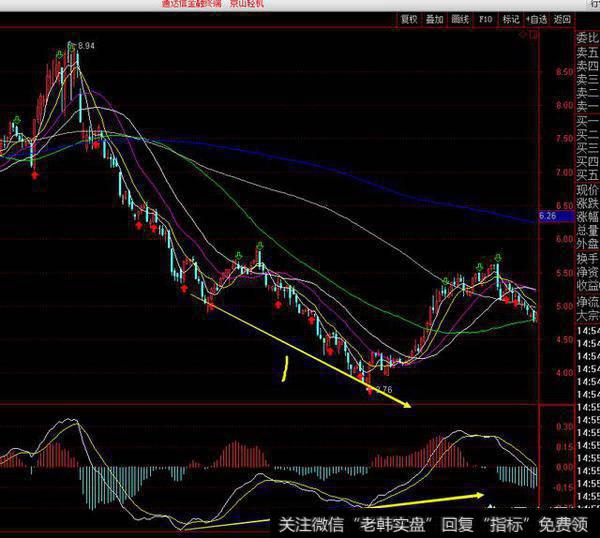Viewport: 600px width, 538px height.
Task: Add stock via +自选 button
Action: point(536,19)
